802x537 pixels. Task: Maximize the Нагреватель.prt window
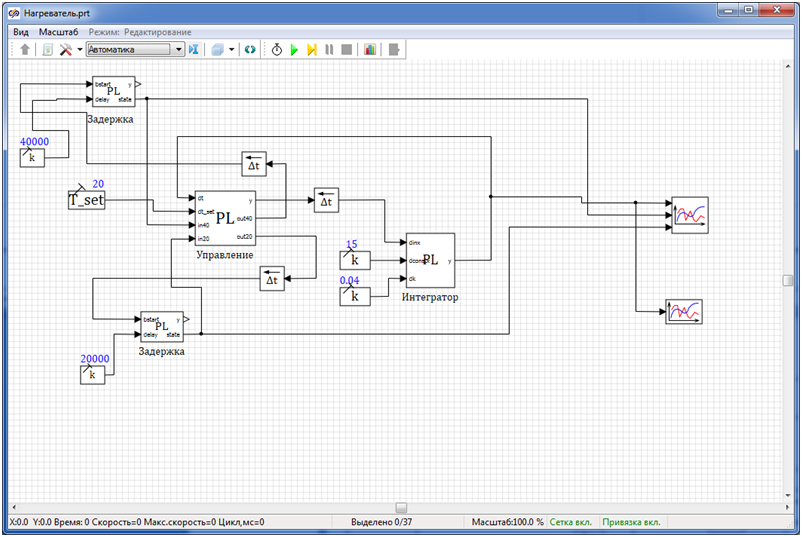coord(749,10)
